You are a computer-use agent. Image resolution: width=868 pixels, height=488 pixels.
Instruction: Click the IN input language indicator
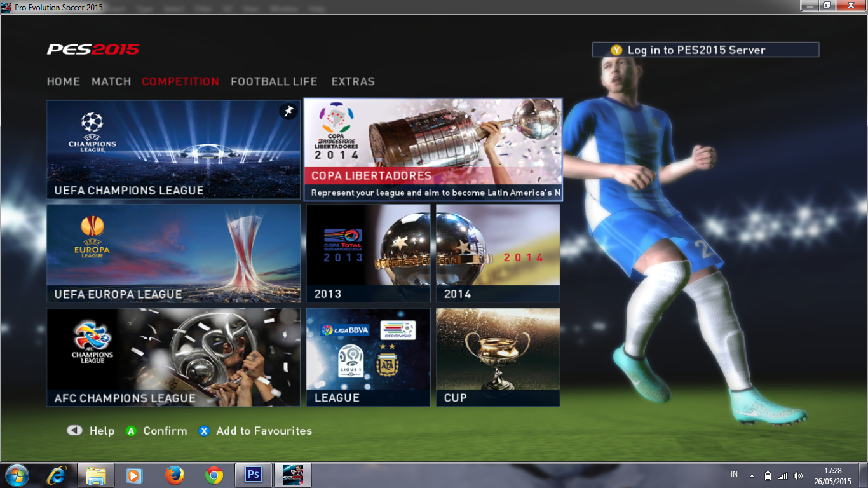pos(735,474)
